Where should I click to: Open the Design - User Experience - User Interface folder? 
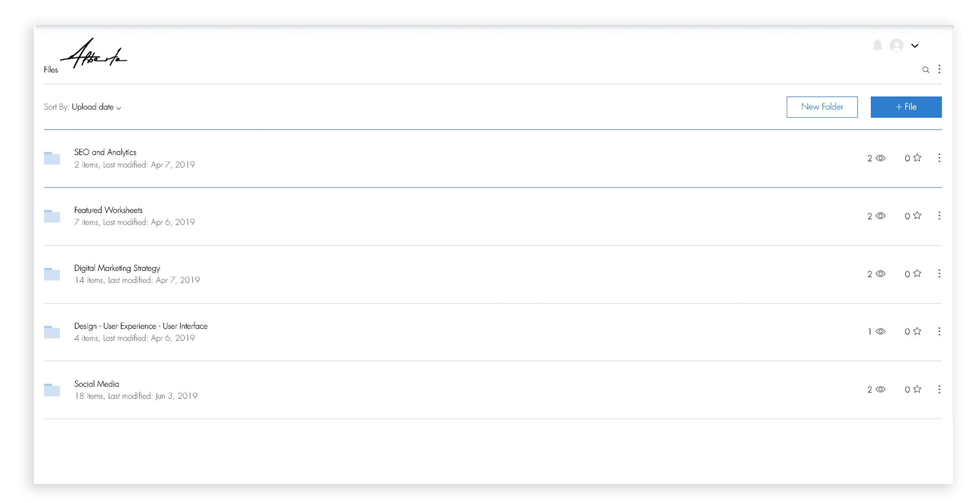[141, 326]
